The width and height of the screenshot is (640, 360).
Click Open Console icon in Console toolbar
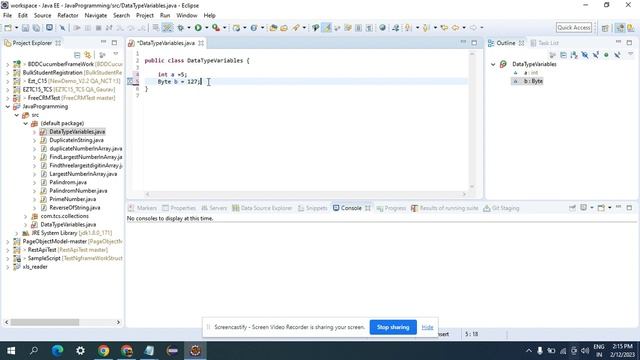601,208
